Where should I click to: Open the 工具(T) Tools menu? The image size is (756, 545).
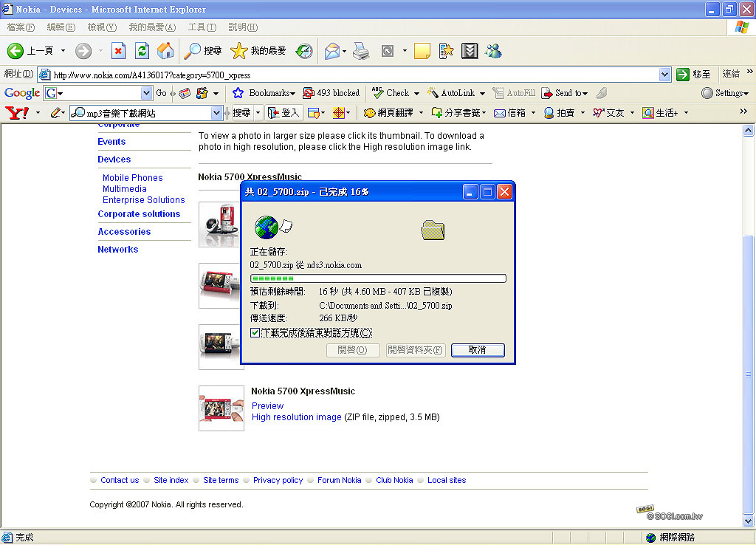click(x=202, y=27)
